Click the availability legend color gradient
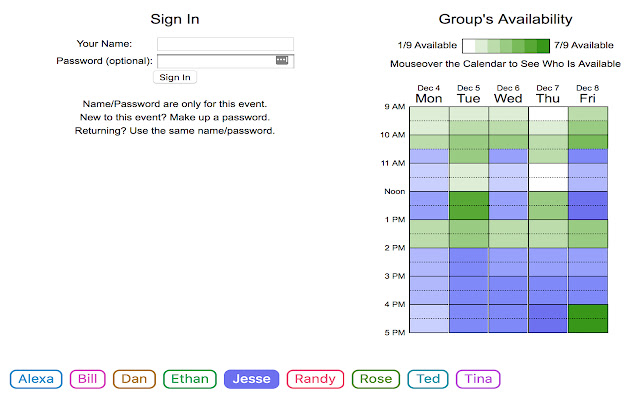The image size is (640, 400). point(506,46)
